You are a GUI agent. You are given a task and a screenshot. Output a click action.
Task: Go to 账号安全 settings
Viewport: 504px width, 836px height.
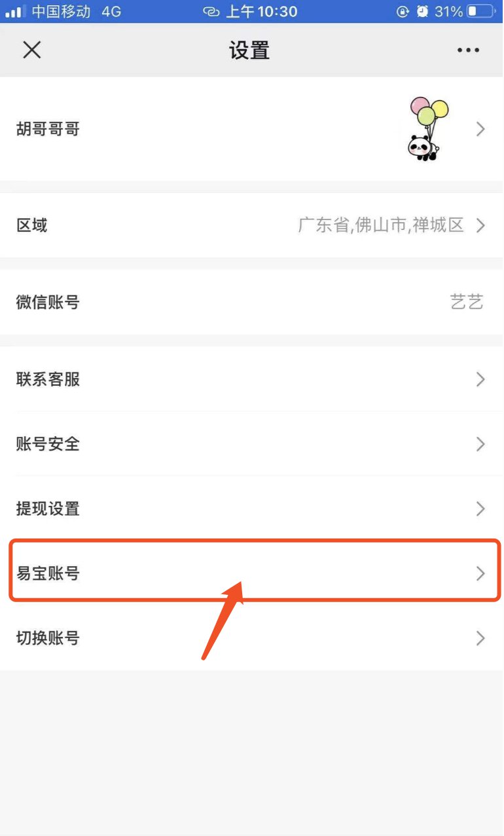[252, 444]
